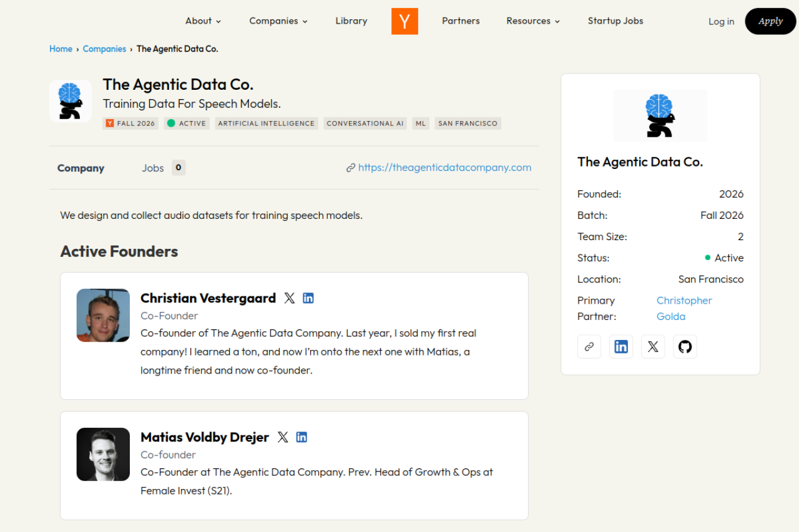Click Christian Vestergaard's profile photo
The image size is (799, 532).
[103, 315]
